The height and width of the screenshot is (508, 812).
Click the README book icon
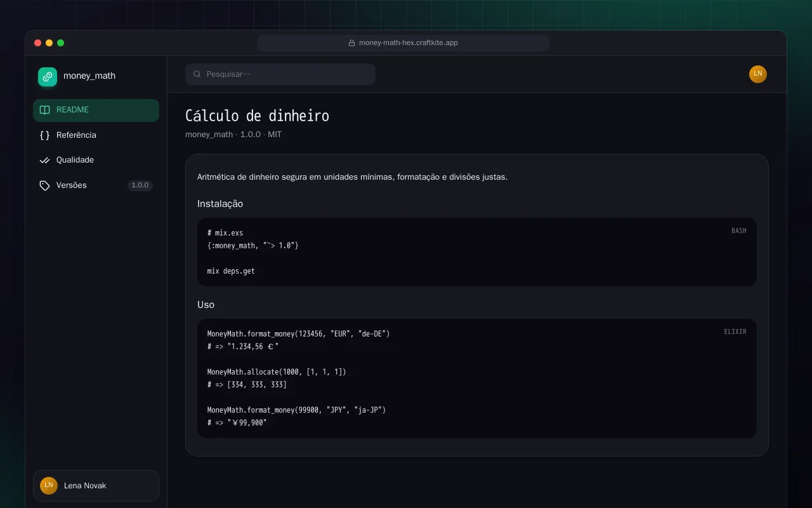[x=44, y=110]
